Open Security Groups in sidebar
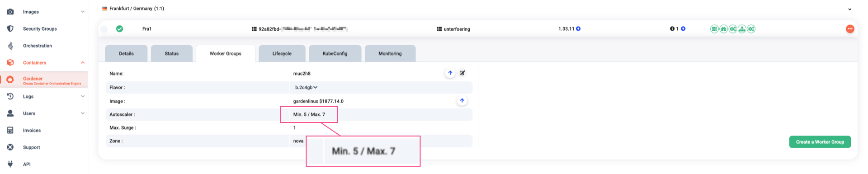 [x=40, y=28]
